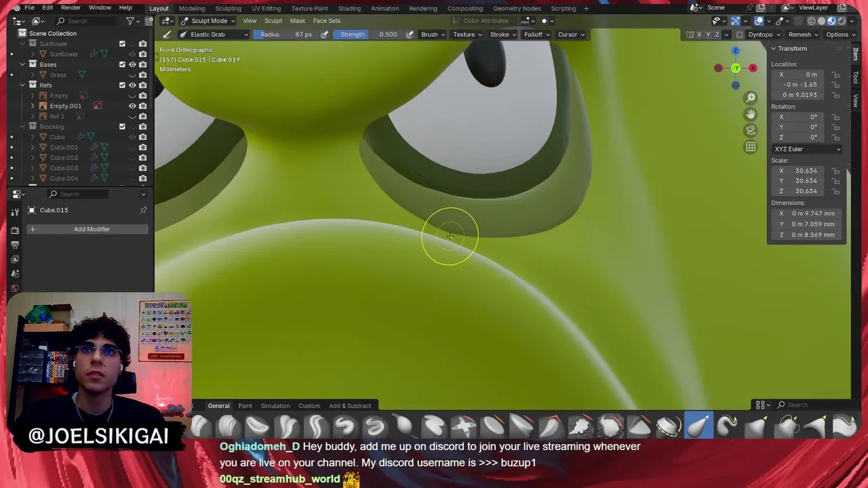The width and height of the screenshot is (868, 488).
Task: Uncheck Refs collection exclude checkbox
Action: click(x=122, y=85)
